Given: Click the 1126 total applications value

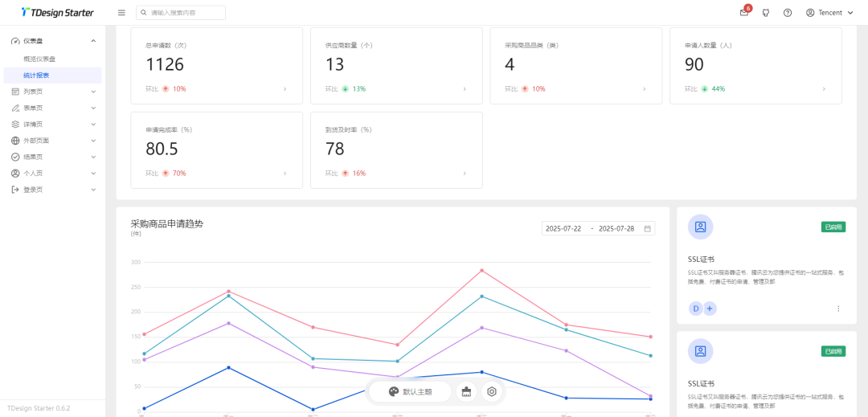Looking at the screenshot, I should (165, 65).
